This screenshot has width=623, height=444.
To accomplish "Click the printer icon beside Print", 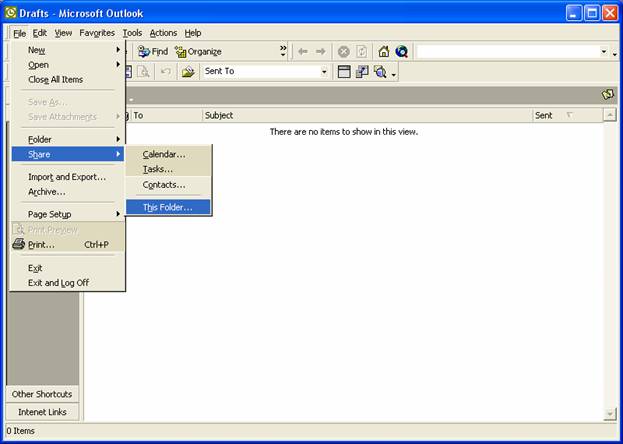I will tap(18, 244).
